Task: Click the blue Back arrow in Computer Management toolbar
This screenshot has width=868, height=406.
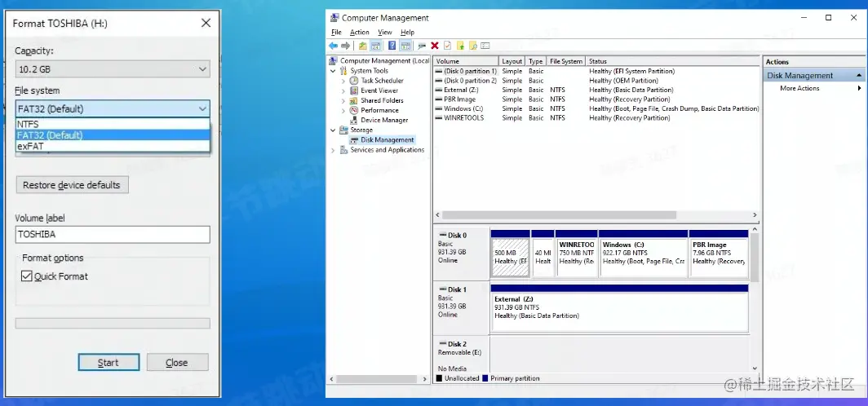Action: (333, 46)
